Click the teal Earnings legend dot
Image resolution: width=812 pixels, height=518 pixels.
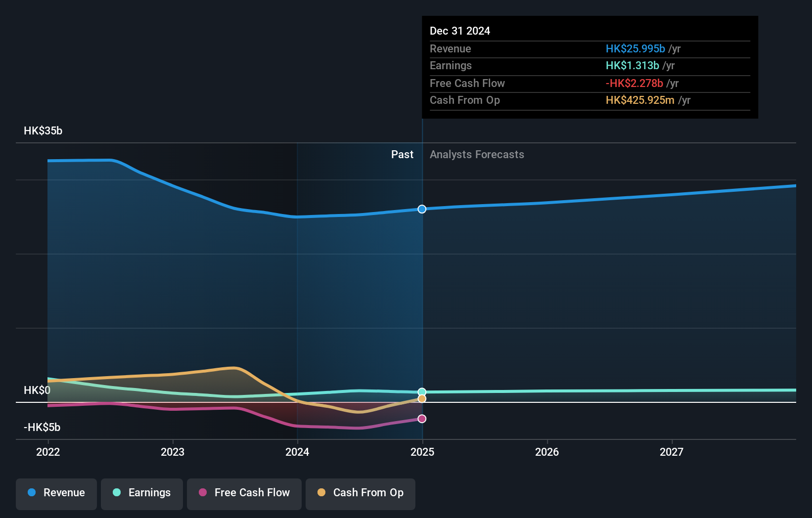click(x=117, y=492)
